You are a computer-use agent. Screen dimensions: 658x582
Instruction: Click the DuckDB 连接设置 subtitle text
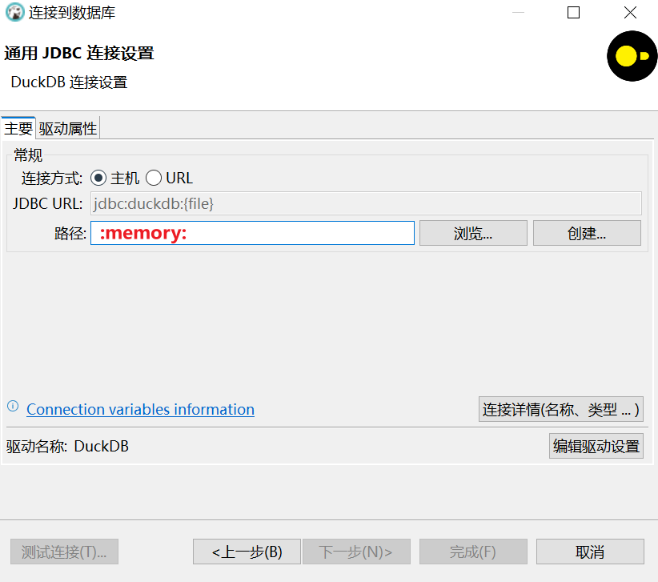click(x=69, y=82)
